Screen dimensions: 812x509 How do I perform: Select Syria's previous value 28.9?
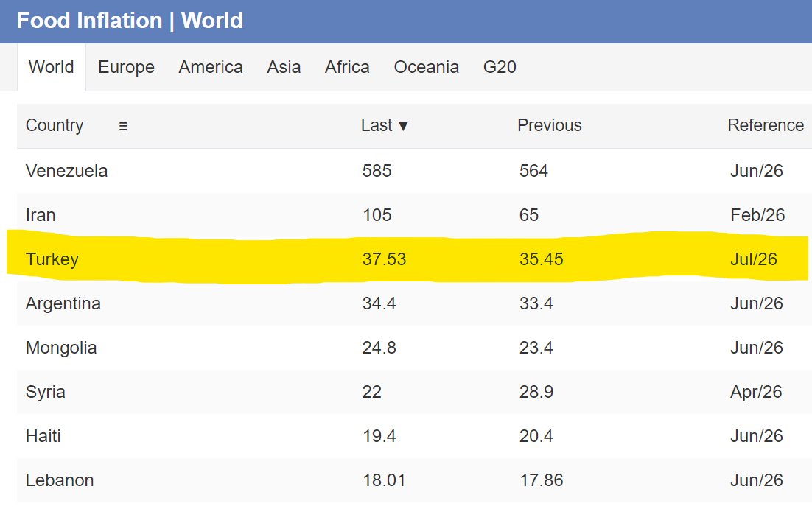536,392
